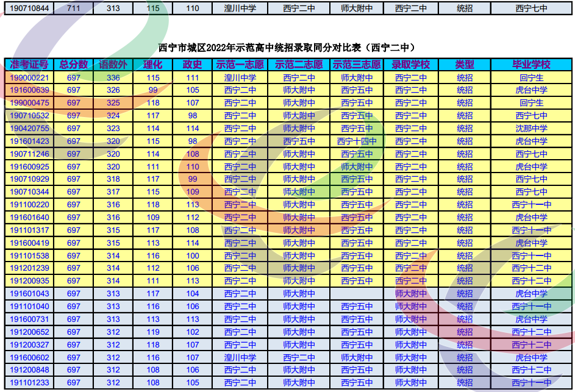Screen dimensions: 575x392
Task: Select the 示范三志愿 header cell
Action: tap(357, 65)
